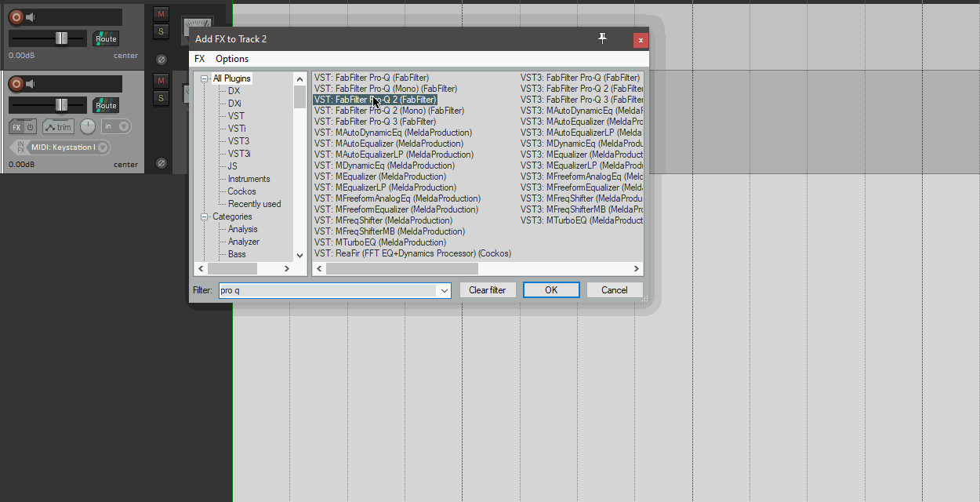980x502 pixels.
Task: Arm record on the first track
Action: pyautogui.click(x=16, y=17)
